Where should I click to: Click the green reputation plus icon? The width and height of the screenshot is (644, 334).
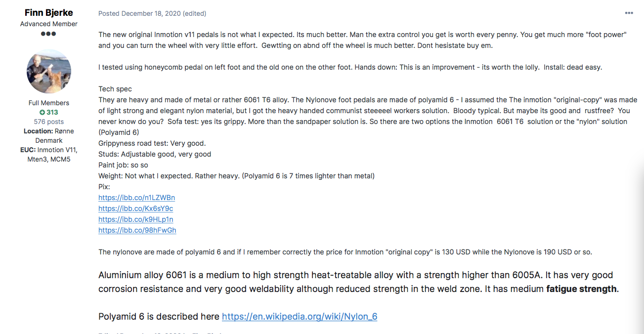pyautogui.click(x=43, y=112)
